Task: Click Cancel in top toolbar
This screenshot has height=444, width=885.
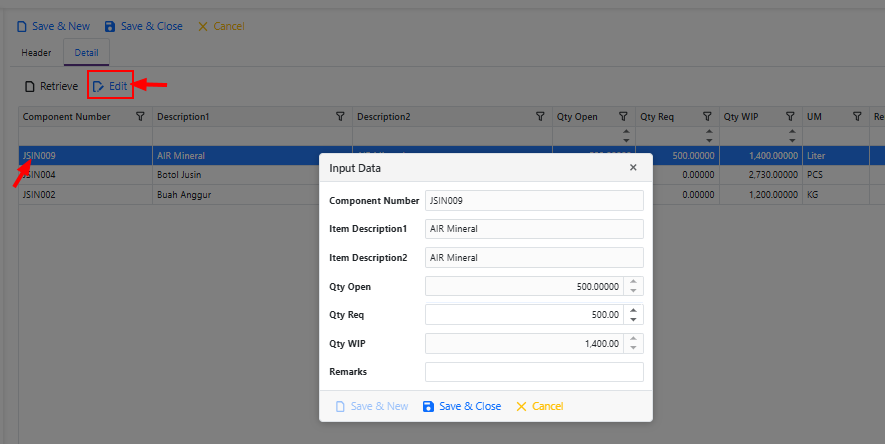Action: click(221, 26)
